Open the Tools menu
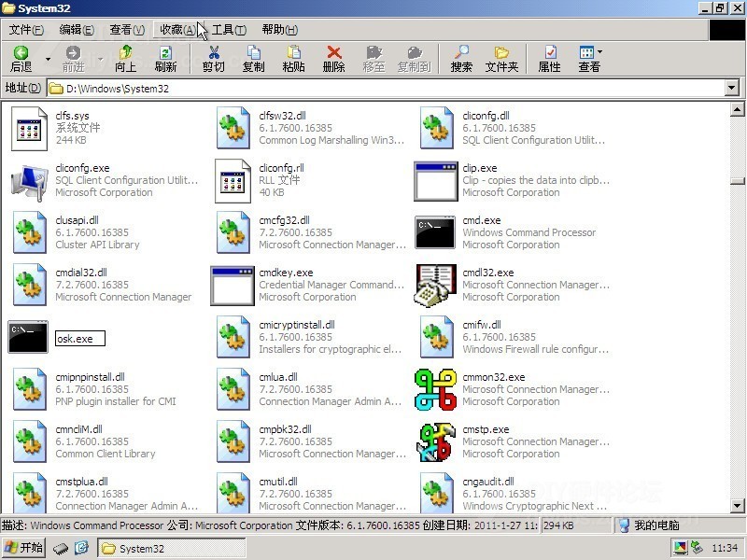This screenshot has height=560, width=747. point(229,30)
